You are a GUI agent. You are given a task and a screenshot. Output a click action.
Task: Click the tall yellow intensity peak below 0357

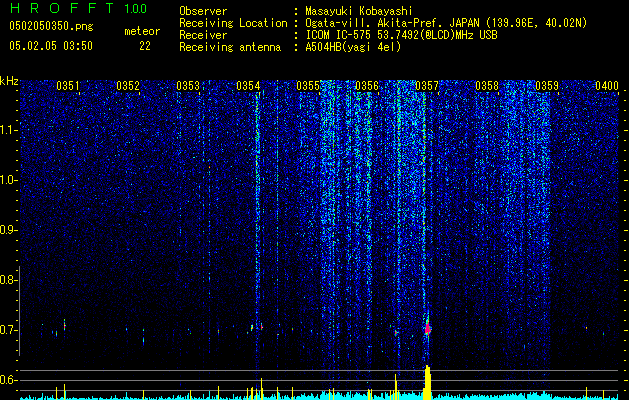428,382
